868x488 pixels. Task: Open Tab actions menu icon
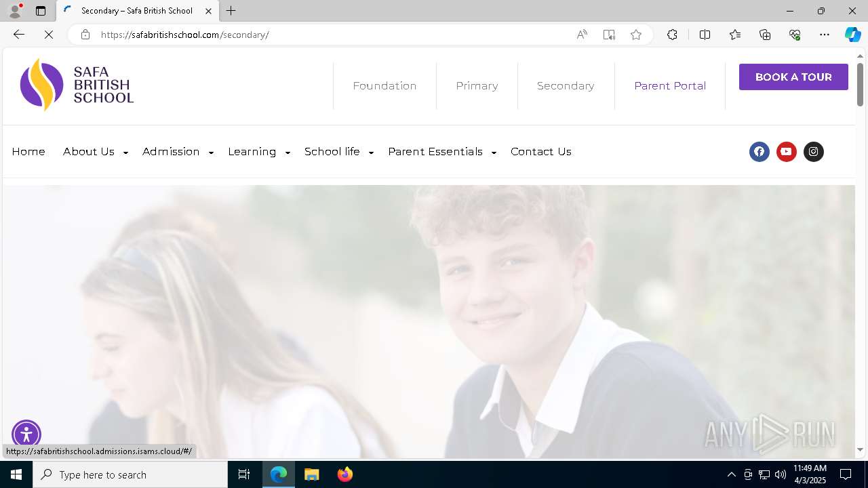(41, 11)
